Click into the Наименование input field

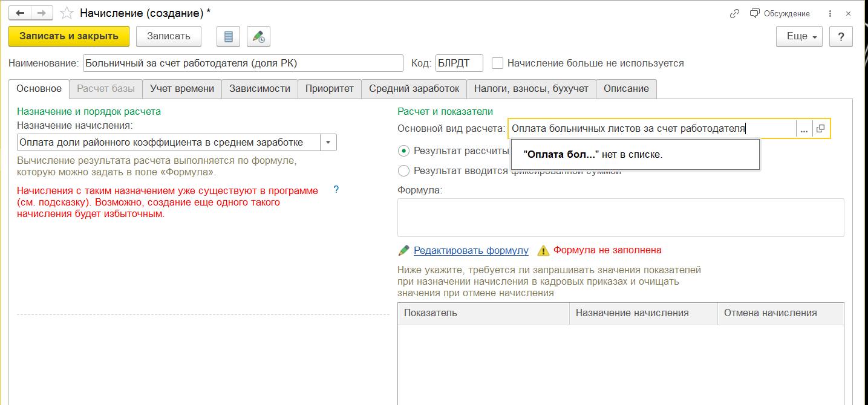(243, 63)
